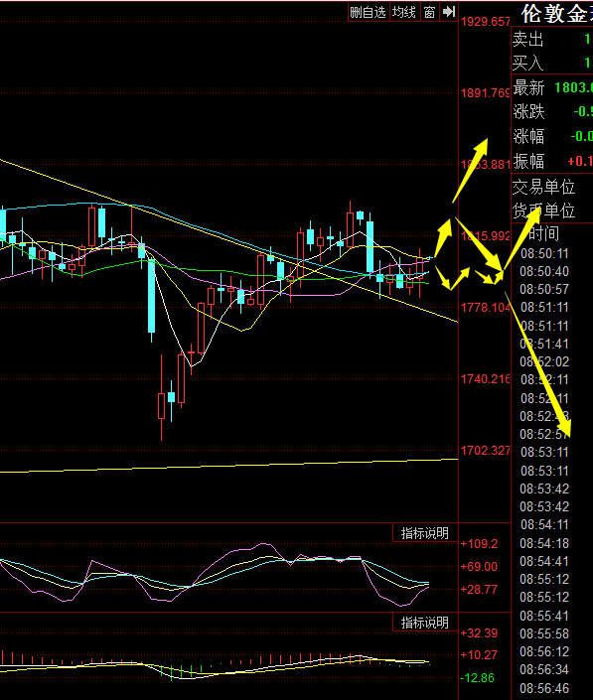Click the +32.39 MACD scale value
This screenshot has height=700, width=593.
point(479,633)
